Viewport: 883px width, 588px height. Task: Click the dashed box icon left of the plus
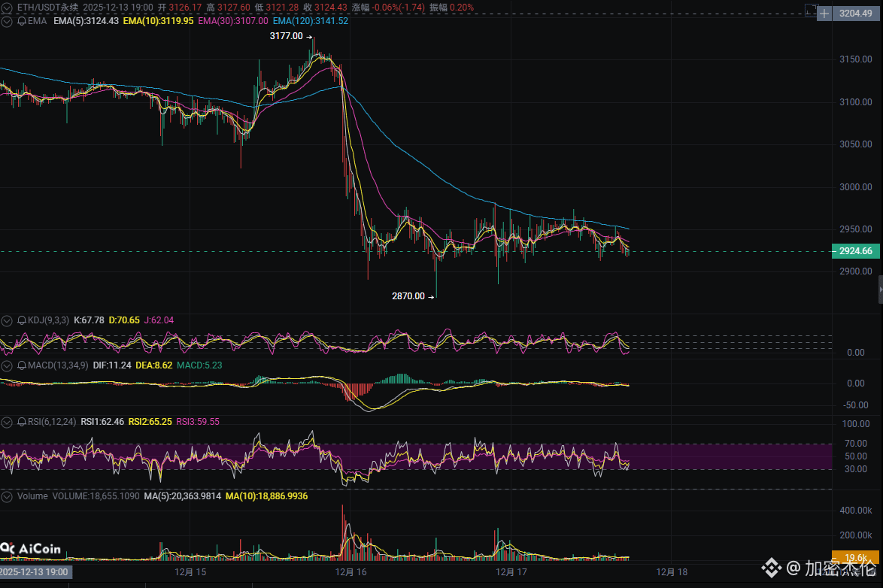(x=811, y=10)
